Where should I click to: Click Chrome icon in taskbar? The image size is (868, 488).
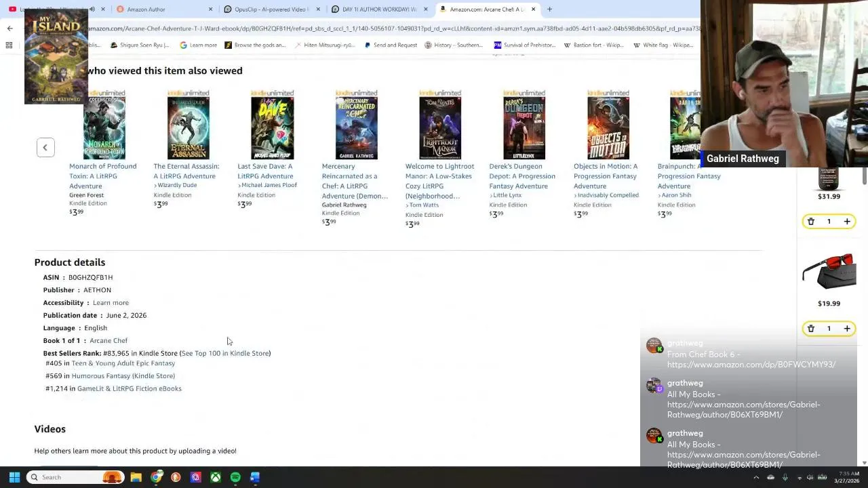tap(156, 477)
